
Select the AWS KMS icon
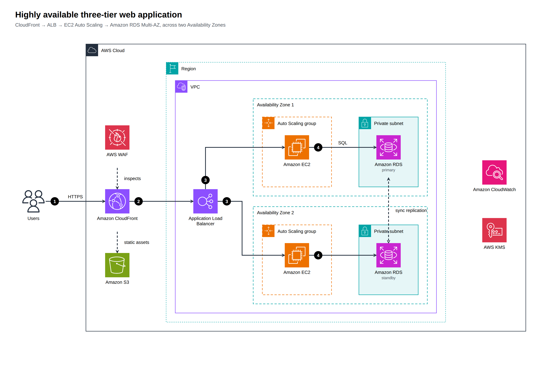(x=494, y=230)
